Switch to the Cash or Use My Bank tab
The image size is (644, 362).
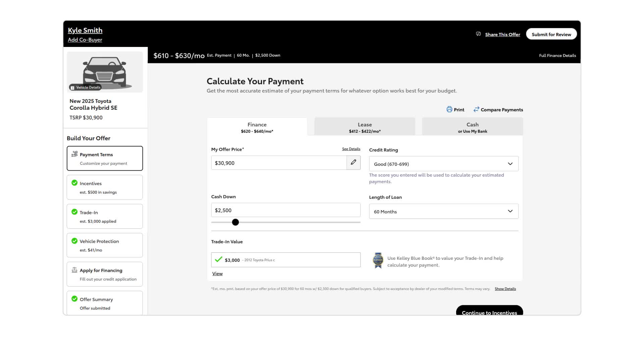(x=472, y=127)
